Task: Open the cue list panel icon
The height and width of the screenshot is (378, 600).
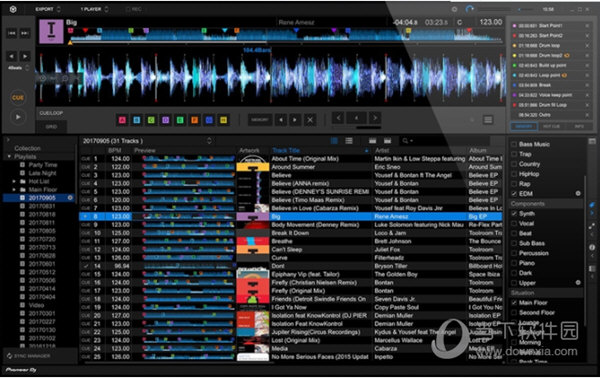Action: pyautogui.click(x=488, y=120)
